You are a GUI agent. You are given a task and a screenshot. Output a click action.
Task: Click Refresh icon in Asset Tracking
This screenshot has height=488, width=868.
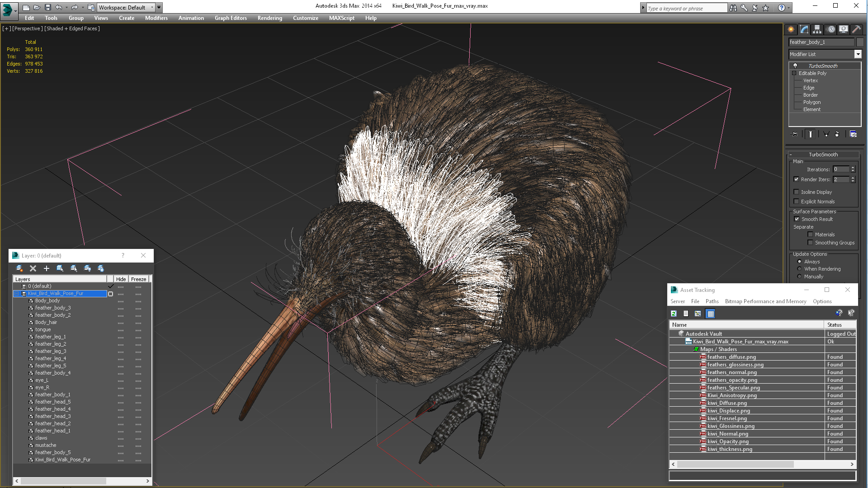[x=674, y=314]
